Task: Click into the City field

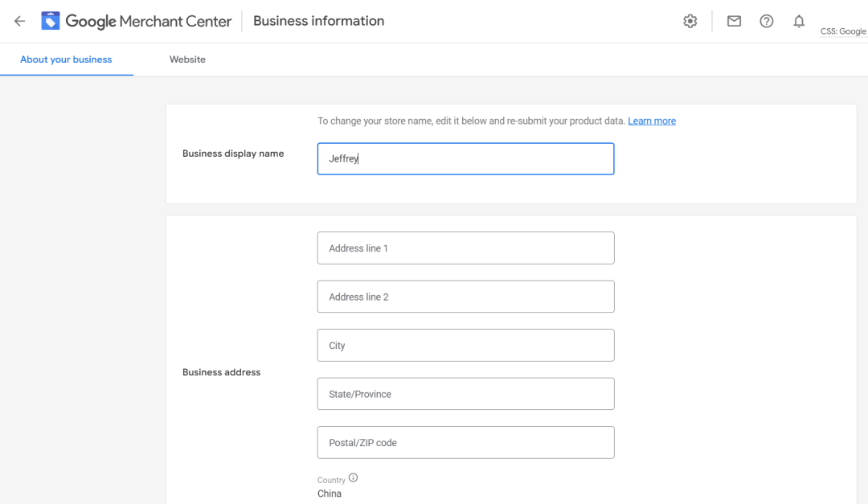Action: tap(465, 345)
